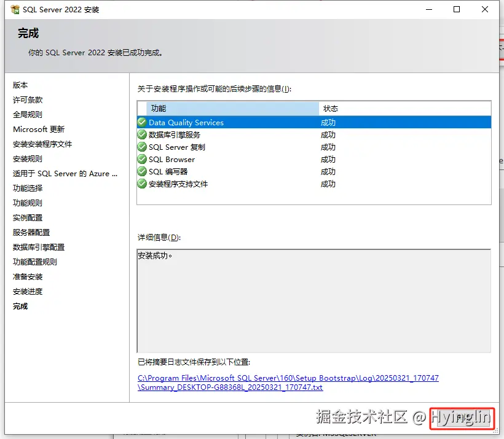Click inside the 详细信息 text box

pyautogui.click(x=314, y=301)
